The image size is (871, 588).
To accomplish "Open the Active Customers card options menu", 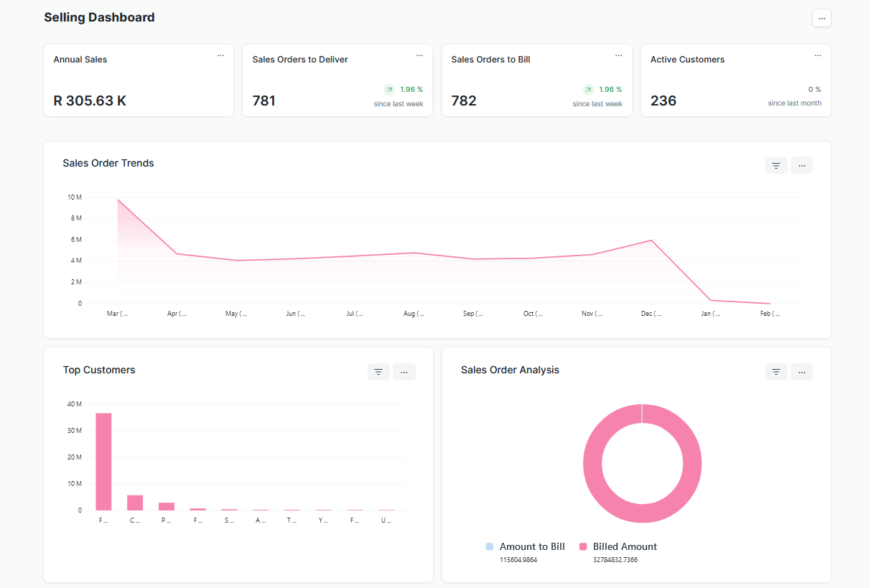I will tap(817, 55).
